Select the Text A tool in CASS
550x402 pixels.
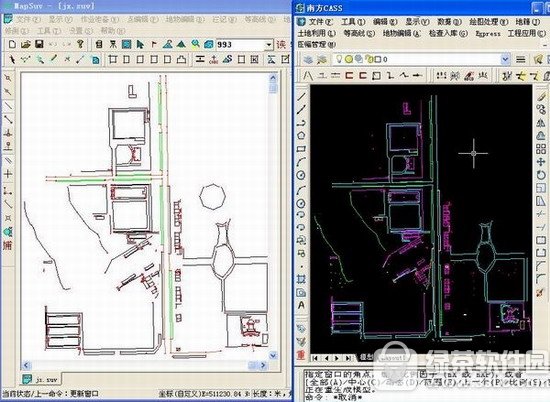pyautogui.click(x=301, y=306)
